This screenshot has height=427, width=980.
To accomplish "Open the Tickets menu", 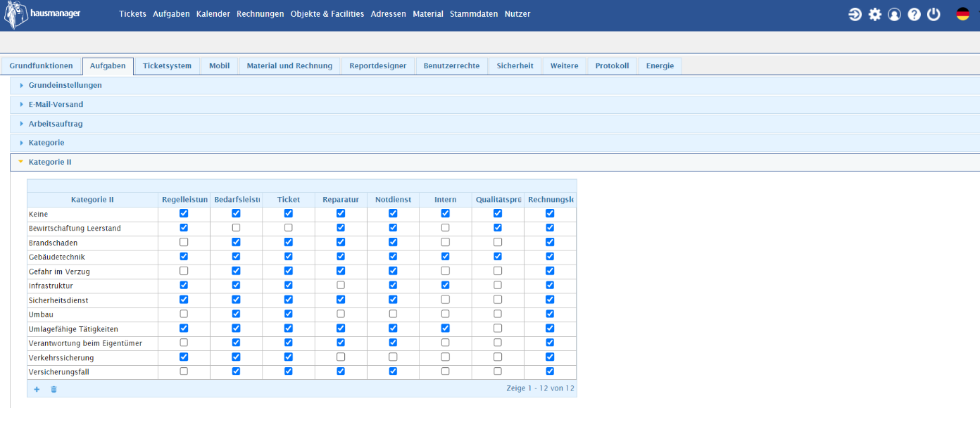I will tap(133, 14).
